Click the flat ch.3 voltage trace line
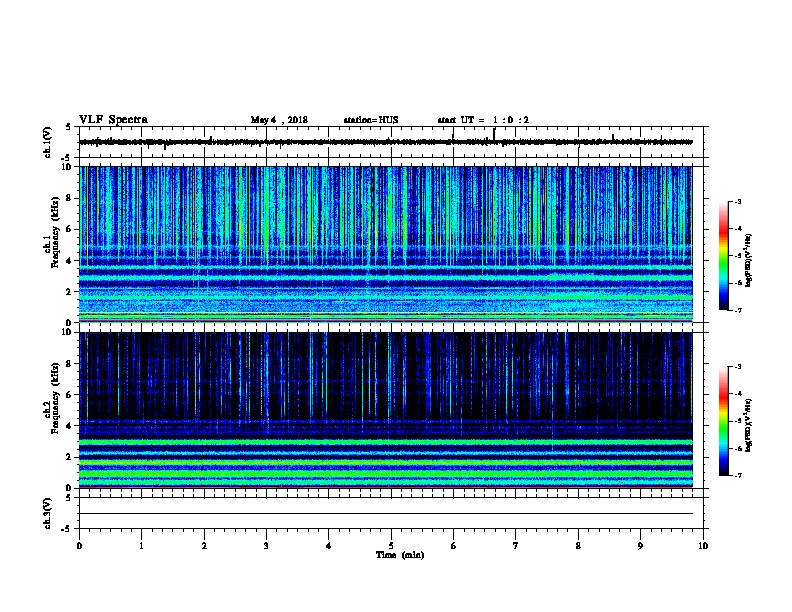The image size is (792, 612). click(x=386, y=514)
